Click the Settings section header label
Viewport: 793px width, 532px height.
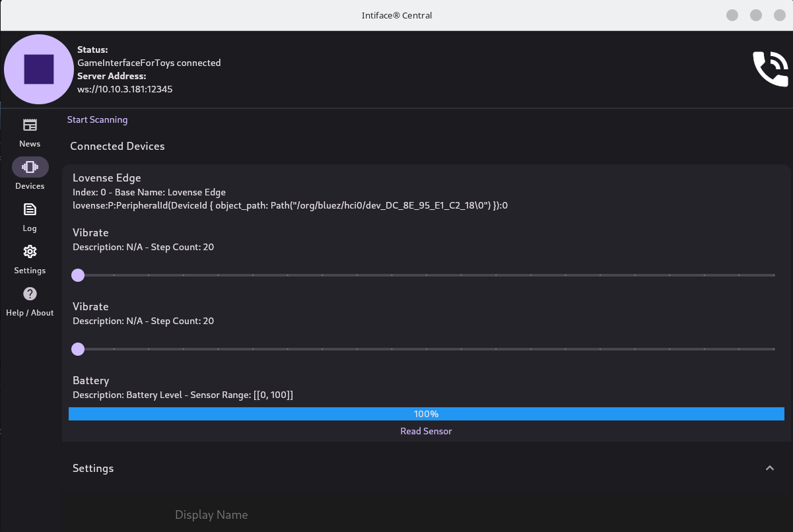93,468
